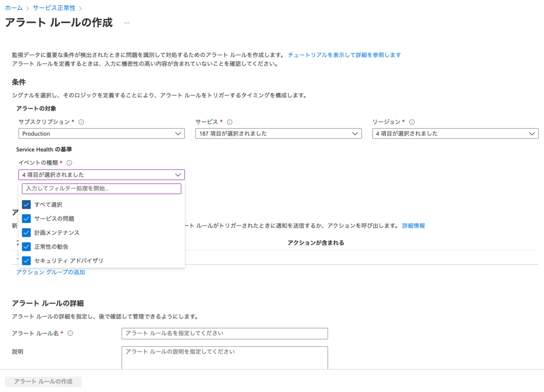
Task: Click the info icon next to イベントの種類
Action: (70, 163)
